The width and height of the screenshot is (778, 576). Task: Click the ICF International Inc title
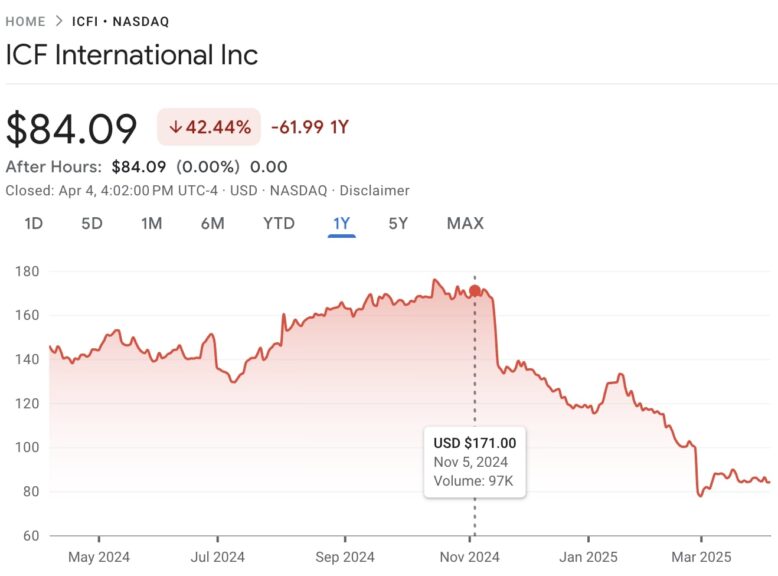[132, 54]
